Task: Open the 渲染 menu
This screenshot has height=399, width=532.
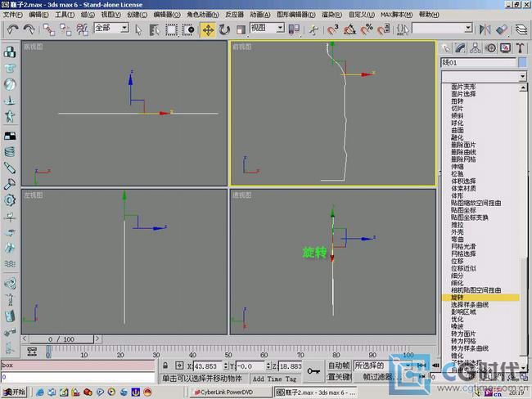Action: coord(331,15)
